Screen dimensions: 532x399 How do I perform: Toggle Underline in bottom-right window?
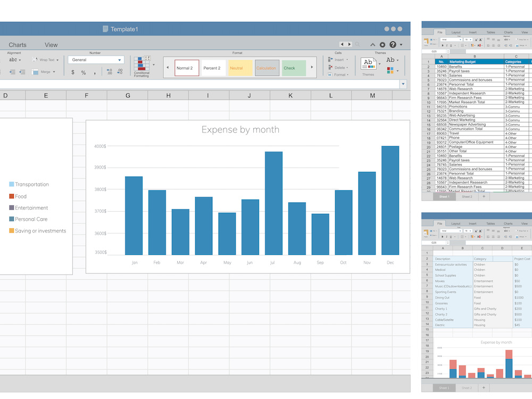point(451,237)
